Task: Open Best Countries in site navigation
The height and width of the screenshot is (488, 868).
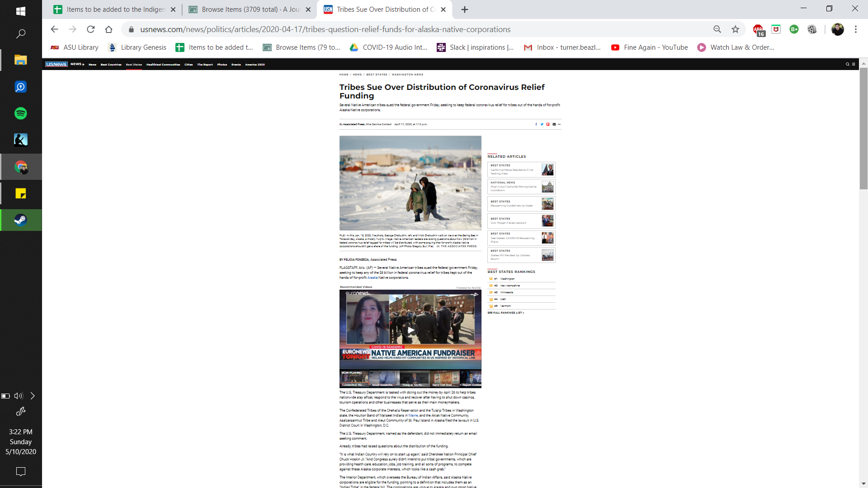Action: [x=111, y=65]
